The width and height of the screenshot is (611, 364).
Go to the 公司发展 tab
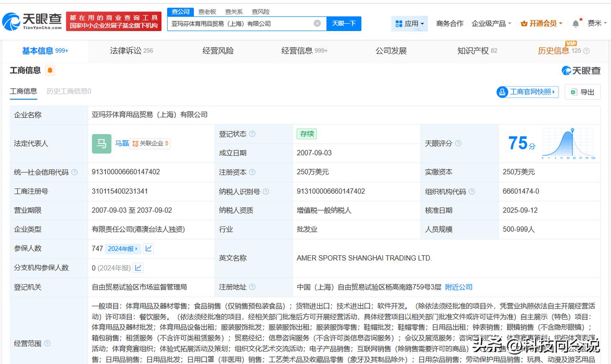coord(391,51)
